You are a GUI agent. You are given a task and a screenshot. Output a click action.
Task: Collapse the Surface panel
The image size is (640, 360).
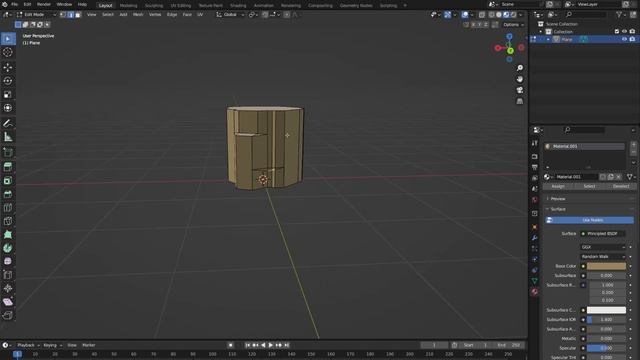pos(558,209)
